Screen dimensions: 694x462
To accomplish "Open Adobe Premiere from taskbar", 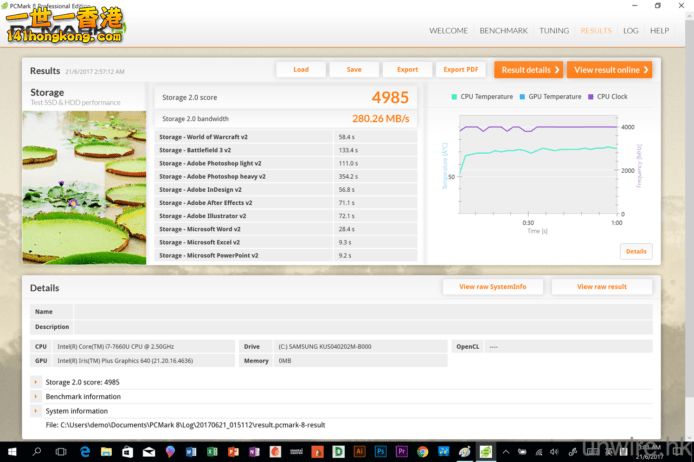I will click(x=401, y=451).
